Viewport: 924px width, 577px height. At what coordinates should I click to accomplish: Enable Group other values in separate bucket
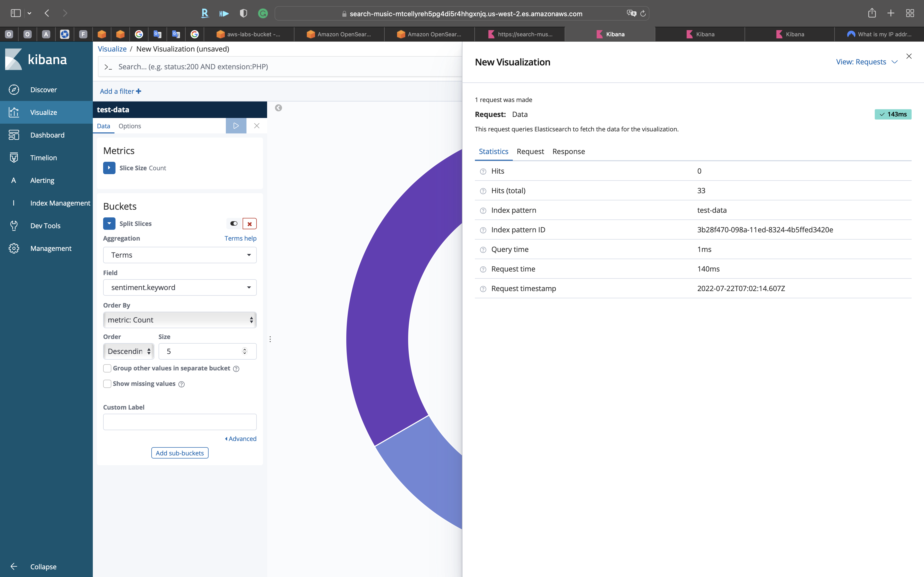click(107, 368)
